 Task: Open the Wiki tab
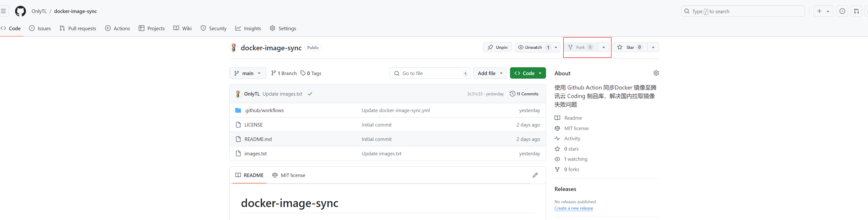pos(182,28)
